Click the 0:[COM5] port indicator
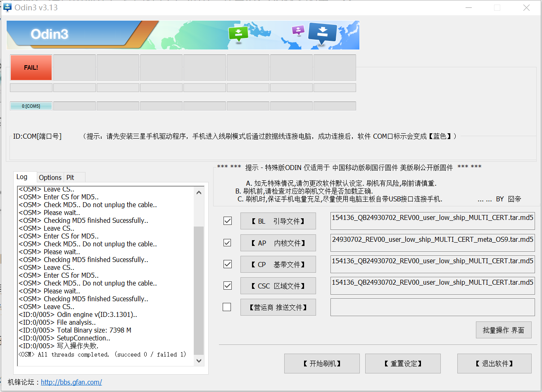542x392 pixels. 31,106
